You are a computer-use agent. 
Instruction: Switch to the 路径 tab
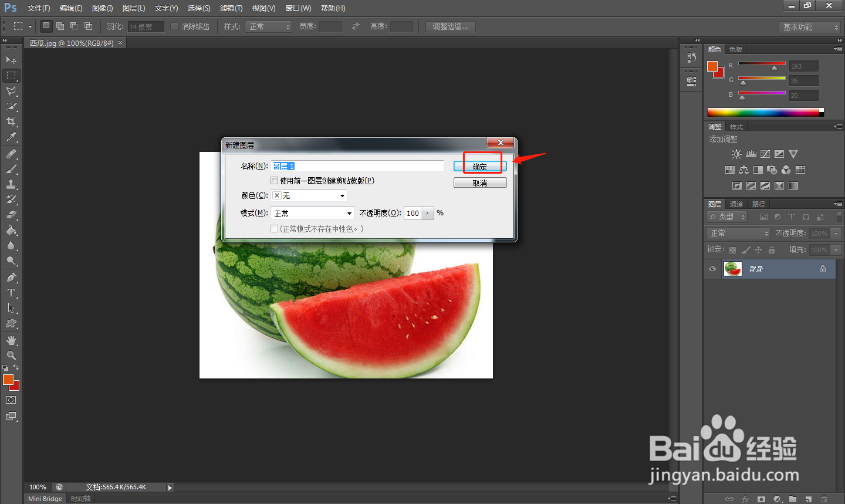pos(759,204)
